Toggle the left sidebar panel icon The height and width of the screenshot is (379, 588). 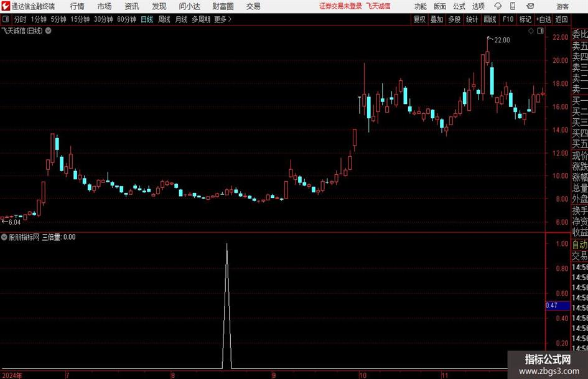point(5,19)
